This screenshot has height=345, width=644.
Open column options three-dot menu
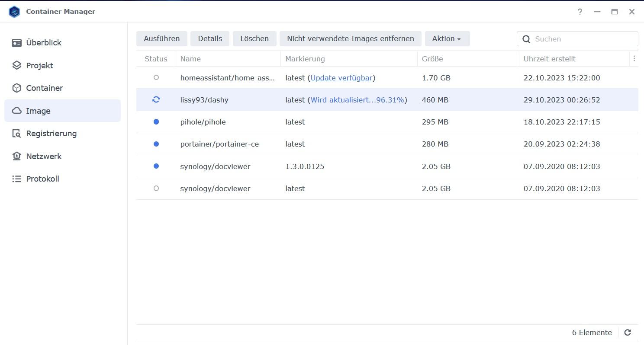click(x=634, y=59)
